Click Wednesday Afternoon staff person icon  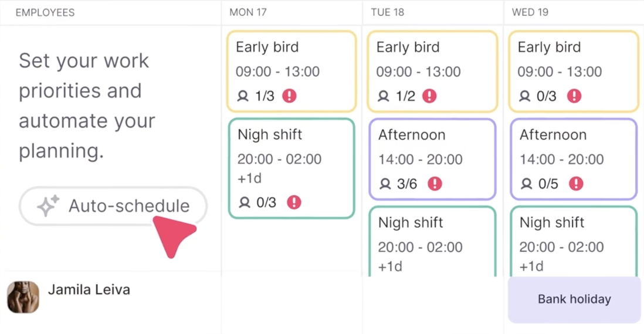click(526, 184)
